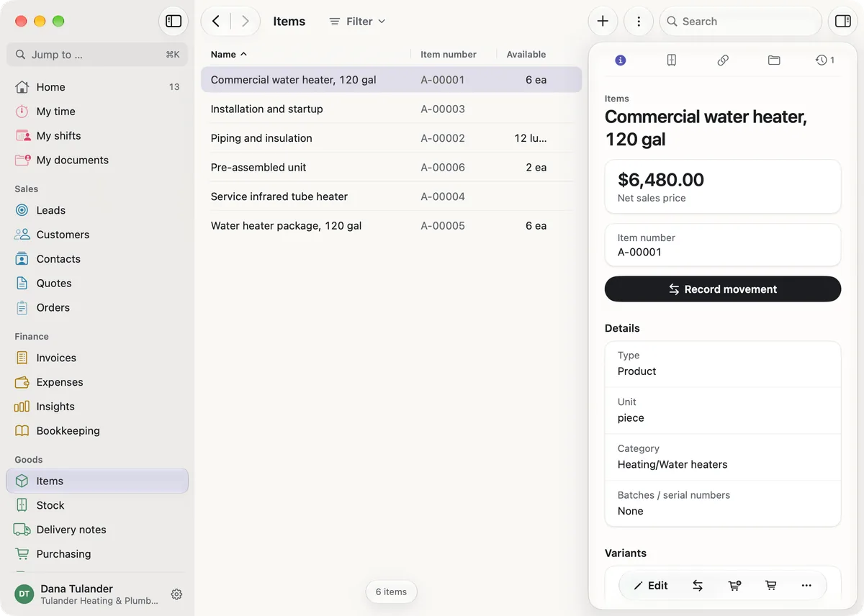The width and height of the screenshot is (864, 616).
Task: Click the $6,480.00 net sales price card
Action: [x=723, y=187]
